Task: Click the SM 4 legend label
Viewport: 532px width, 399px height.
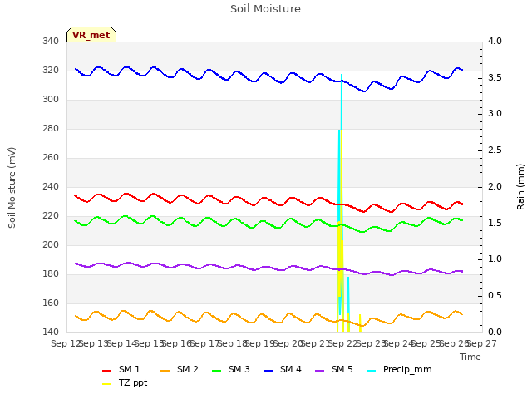Action: (x=291, y=369)
